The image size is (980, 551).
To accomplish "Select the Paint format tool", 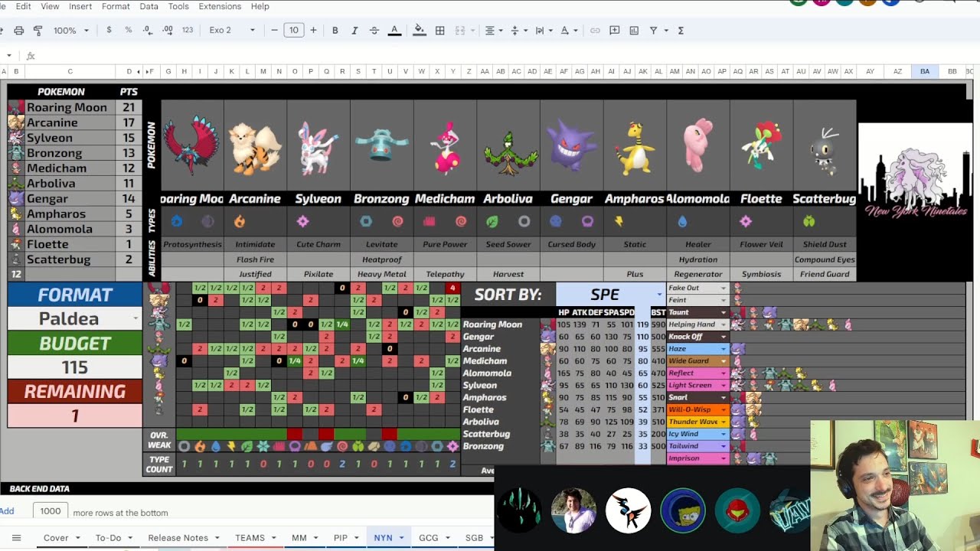I will [38, 31].
